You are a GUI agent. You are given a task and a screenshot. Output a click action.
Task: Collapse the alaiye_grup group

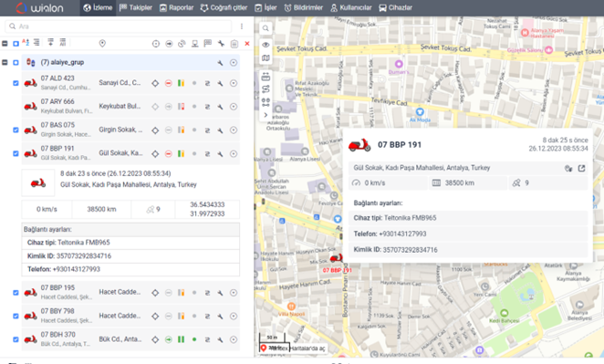pyautogui.click(x=5, y=62)
